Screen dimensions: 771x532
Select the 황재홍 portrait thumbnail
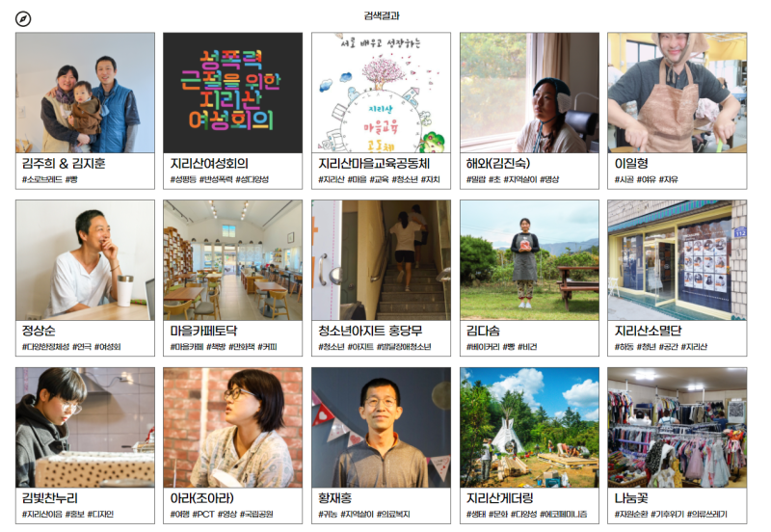[381, 428]
